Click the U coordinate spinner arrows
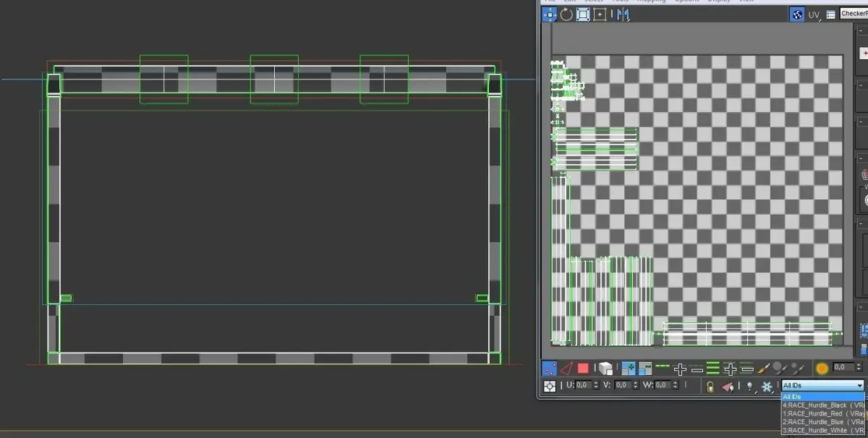Screen dimensions: 868x438 point(596,385)
